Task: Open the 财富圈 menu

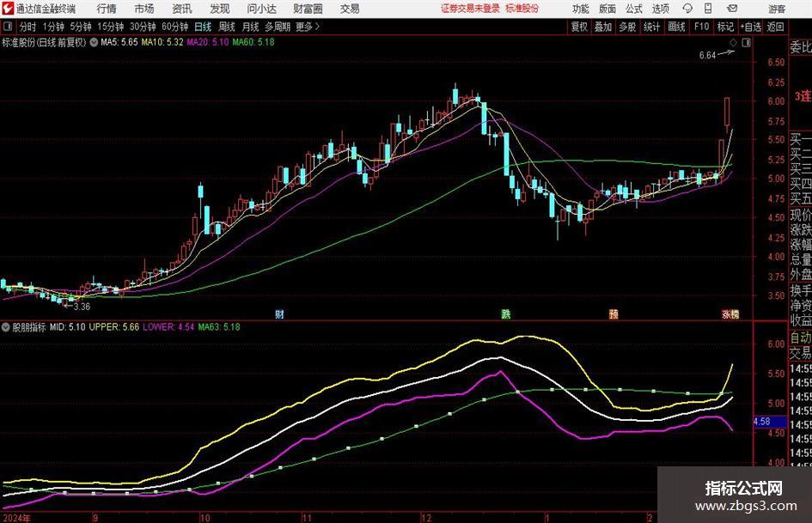Action: pos(308,9)
